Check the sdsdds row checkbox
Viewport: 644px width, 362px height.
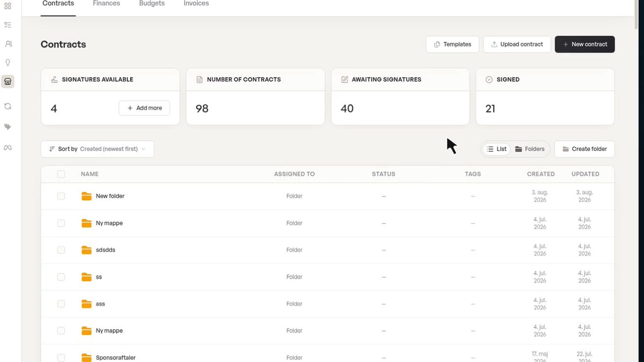click(61, 250)
